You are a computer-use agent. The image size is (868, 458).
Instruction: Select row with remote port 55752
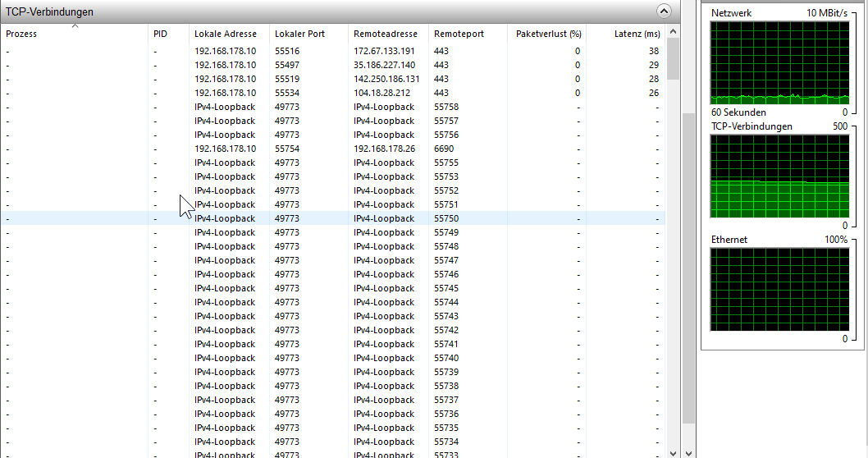pyautogui.click(x=333, y=190)
